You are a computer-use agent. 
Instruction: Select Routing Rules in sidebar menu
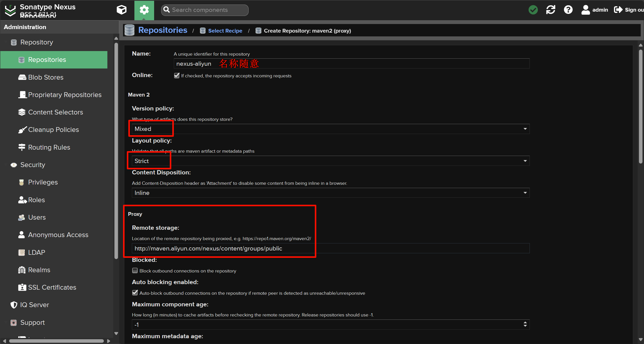pos(49,147)
